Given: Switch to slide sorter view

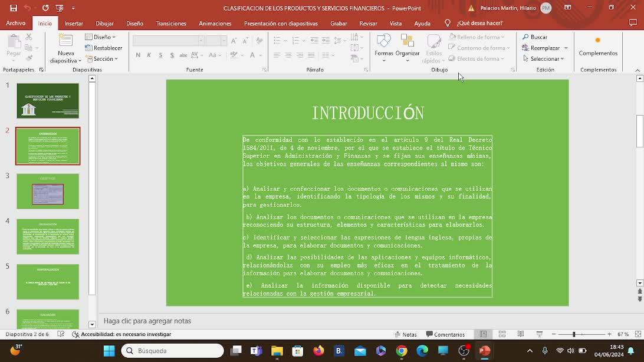Looking at the screenshot, I should pos(502,334).
